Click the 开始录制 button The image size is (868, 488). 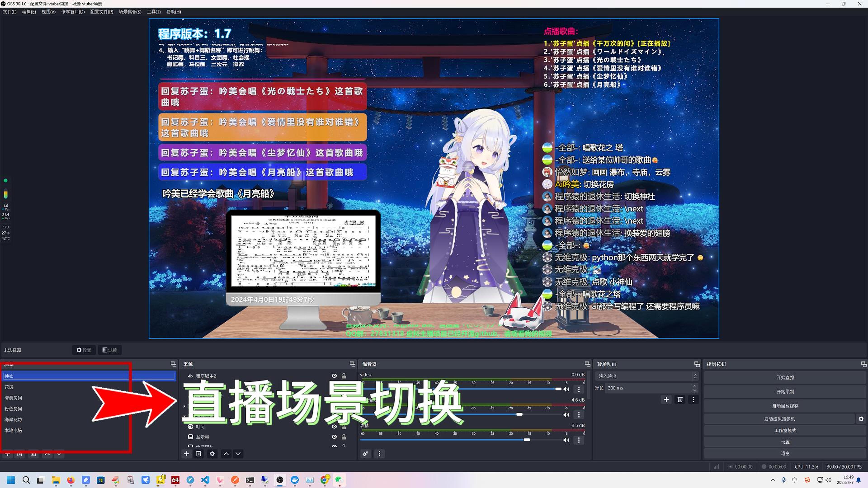point(785,392)
